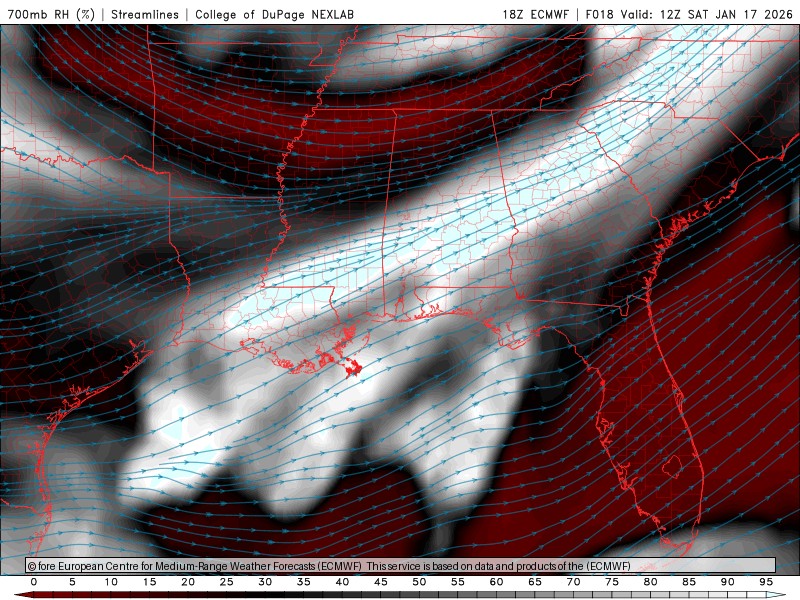
Task: Click "College of DuPage NEXLAB" header text
Action: [274, 15]
